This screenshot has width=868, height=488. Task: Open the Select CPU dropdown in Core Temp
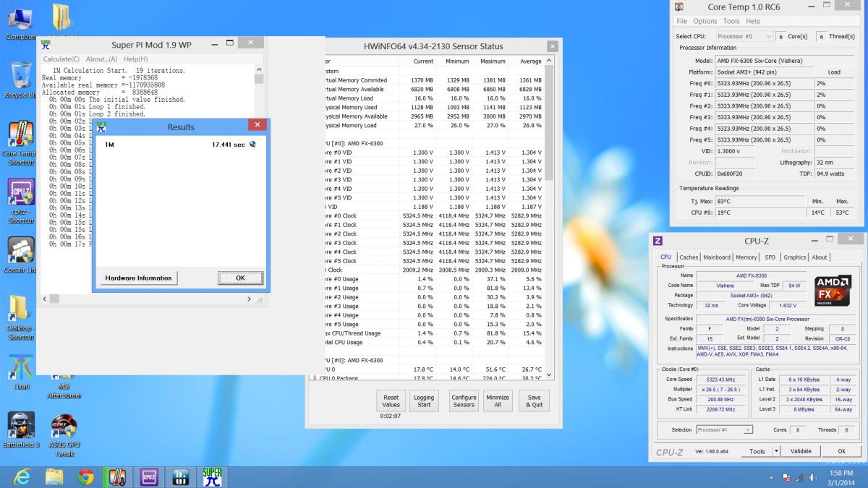[744, 36]
